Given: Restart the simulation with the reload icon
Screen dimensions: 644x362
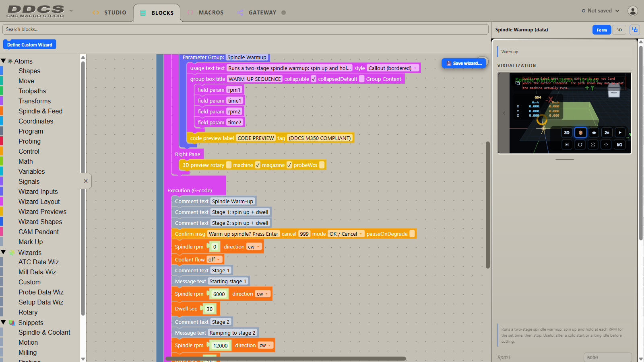Looking at the screenshot, I should (x=580, y=144).
